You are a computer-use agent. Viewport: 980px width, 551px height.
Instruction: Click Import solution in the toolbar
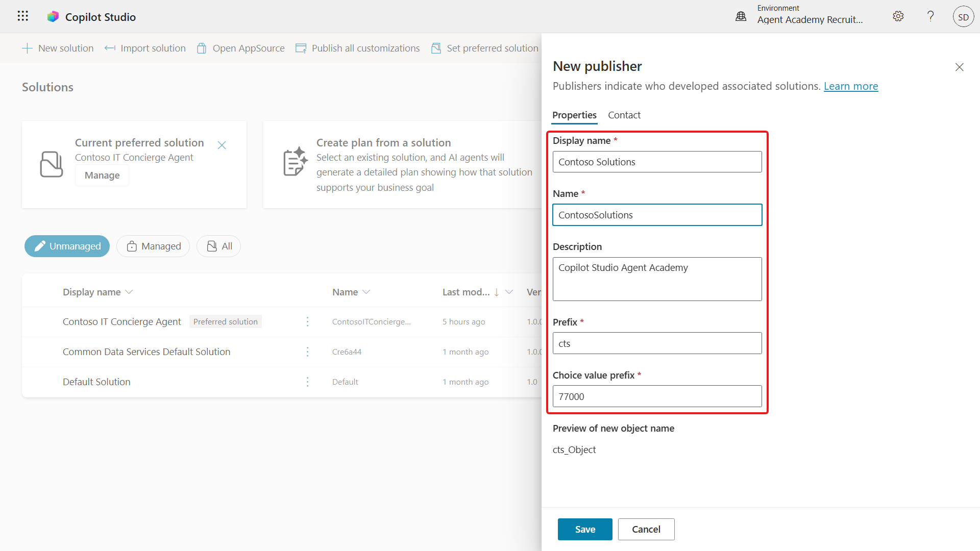145,48
